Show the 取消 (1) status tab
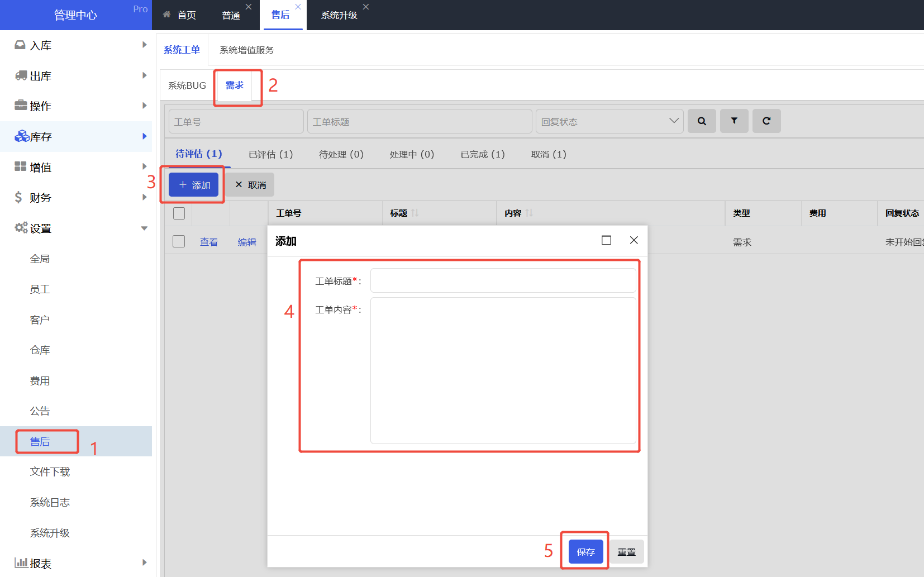This screenshot has height=577, width=924. 549,154
